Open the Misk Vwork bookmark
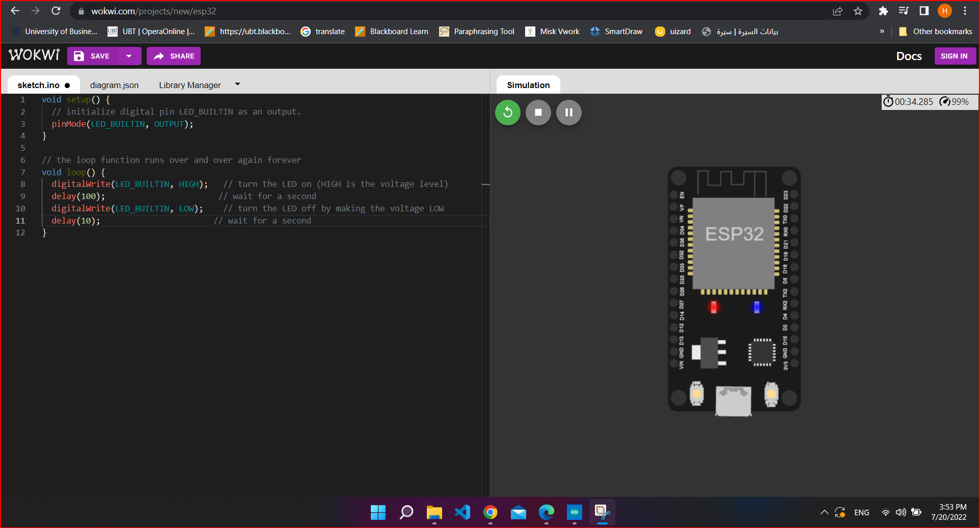 pyautogui.click(x=553, y=32)
